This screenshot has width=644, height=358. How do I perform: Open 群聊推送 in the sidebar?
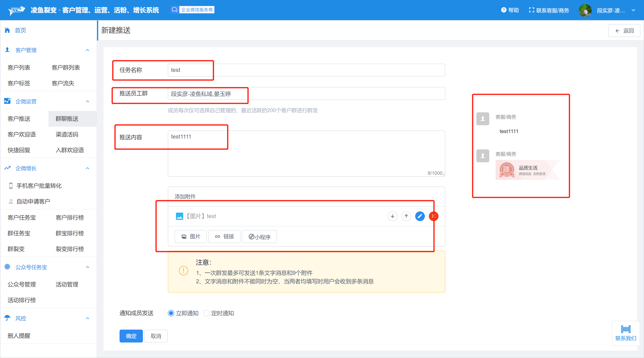coord(67,119)
